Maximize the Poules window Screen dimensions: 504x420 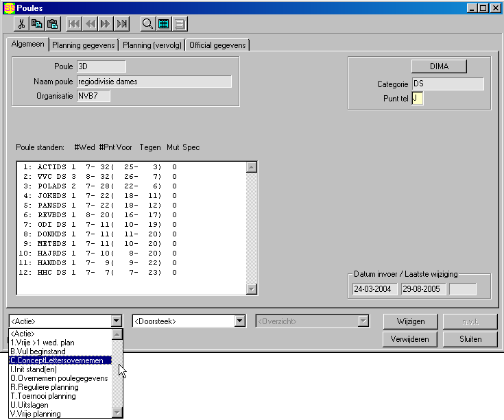pyautogui.click(x=483, y=8)
